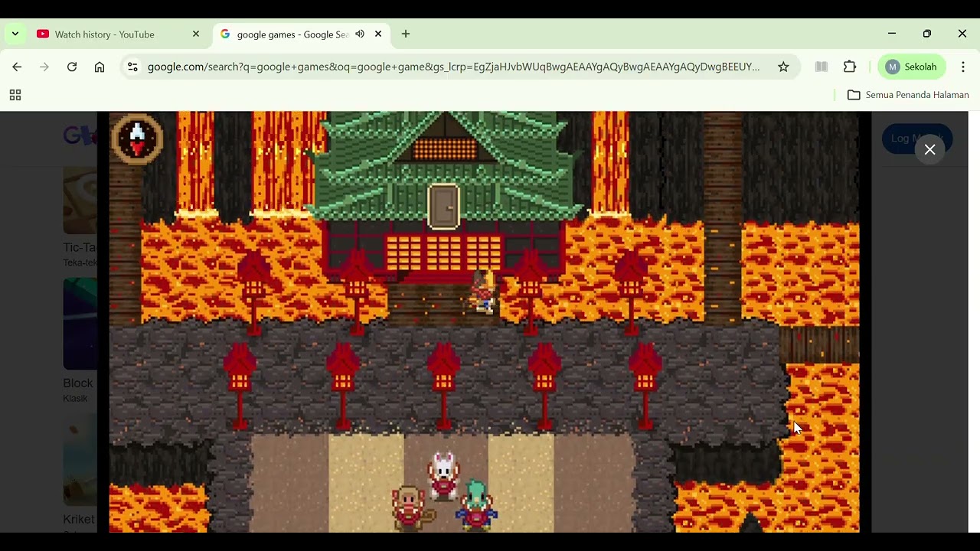
Task: Open the tab search dropdown
Action: (x=15, y=34)
